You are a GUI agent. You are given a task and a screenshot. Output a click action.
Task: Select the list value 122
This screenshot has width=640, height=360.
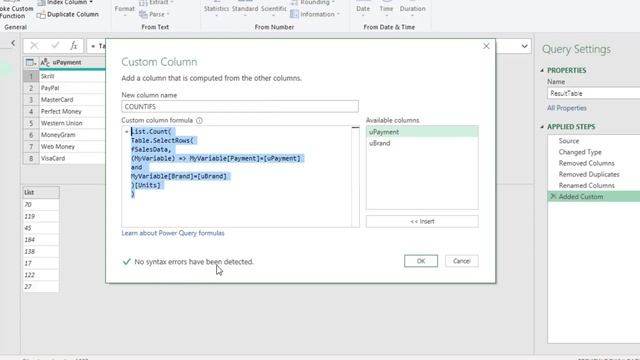41,275
